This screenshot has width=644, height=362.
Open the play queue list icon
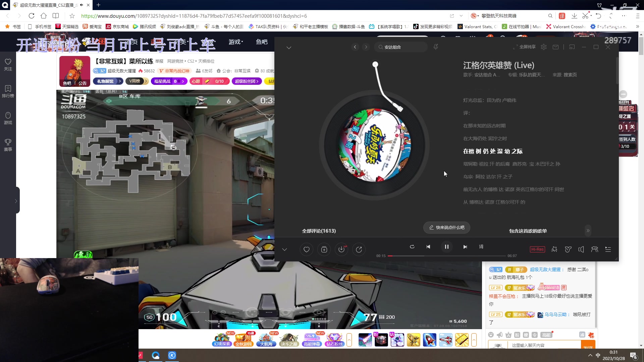tap(608, 249)
